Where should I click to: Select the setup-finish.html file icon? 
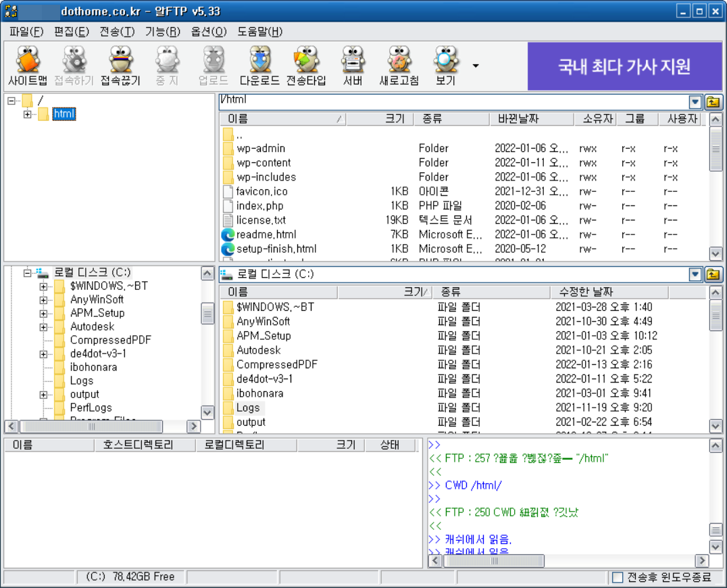pos(228,249)
